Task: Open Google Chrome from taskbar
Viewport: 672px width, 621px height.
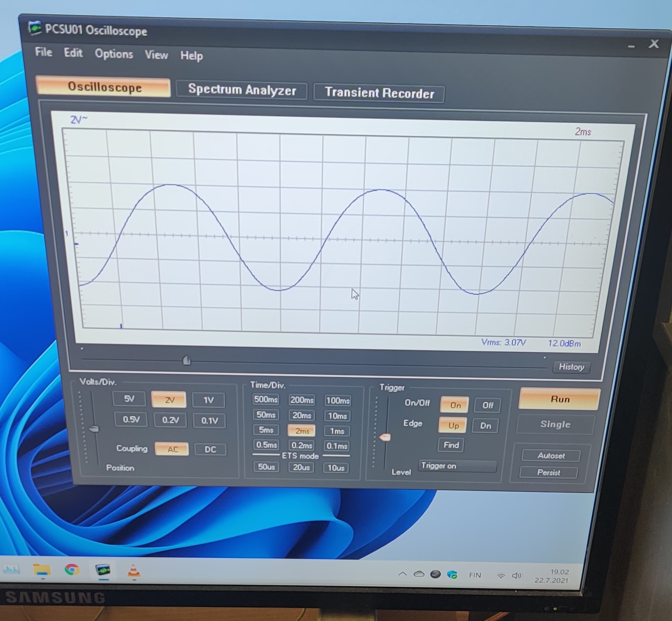Action: 72,570
